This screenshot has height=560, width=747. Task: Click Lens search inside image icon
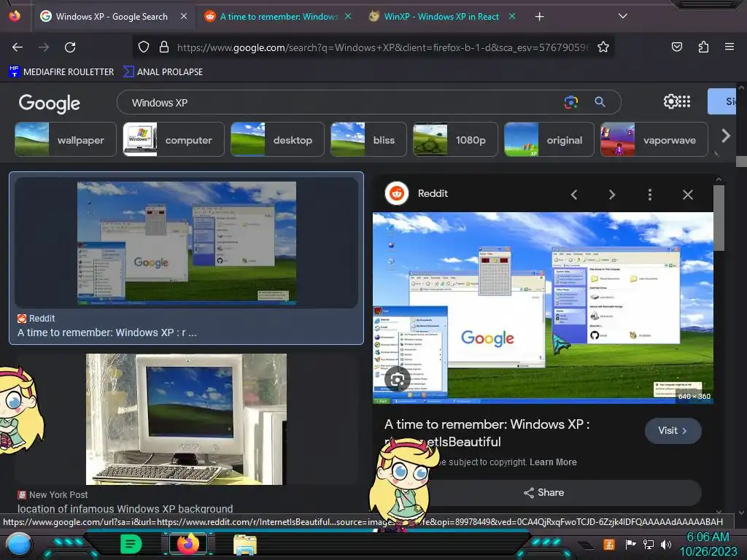398,379
